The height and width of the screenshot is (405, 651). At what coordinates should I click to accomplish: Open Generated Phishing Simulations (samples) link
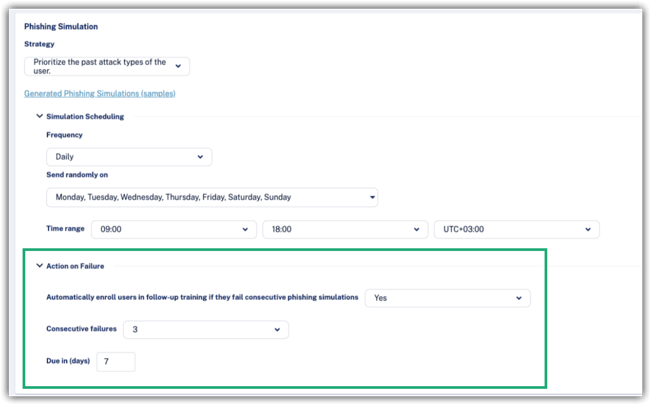coord(100,93)
